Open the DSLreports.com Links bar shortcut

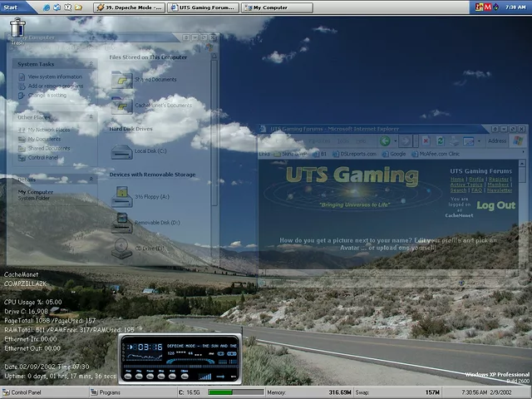coord(356,154)
